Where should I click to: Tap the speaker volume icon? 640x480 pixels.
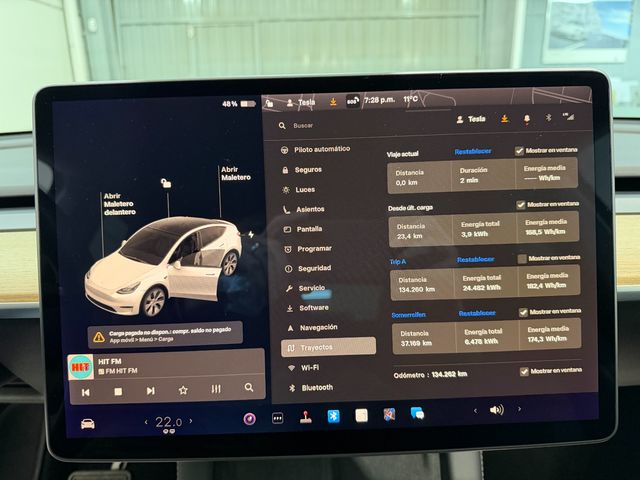click(496, 410)
